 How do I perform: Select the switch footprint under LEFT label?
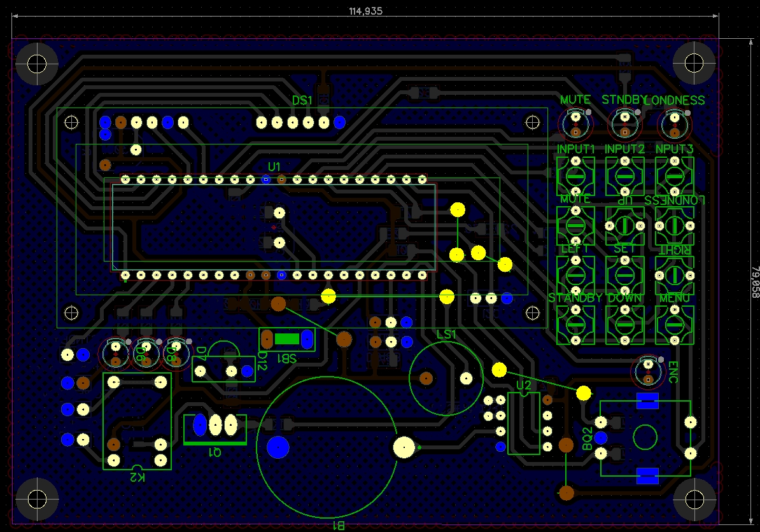[x=575, y=275]
